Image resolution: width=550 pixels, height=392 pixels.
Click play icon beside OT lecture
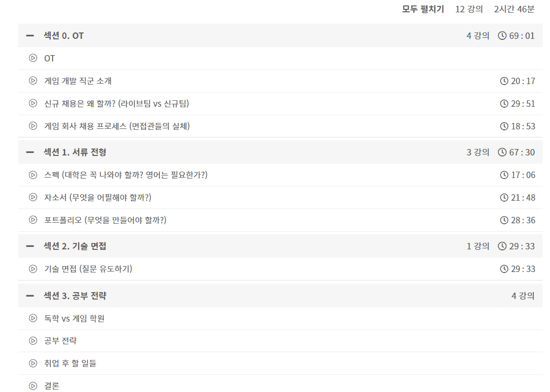[x=33, y=58]
